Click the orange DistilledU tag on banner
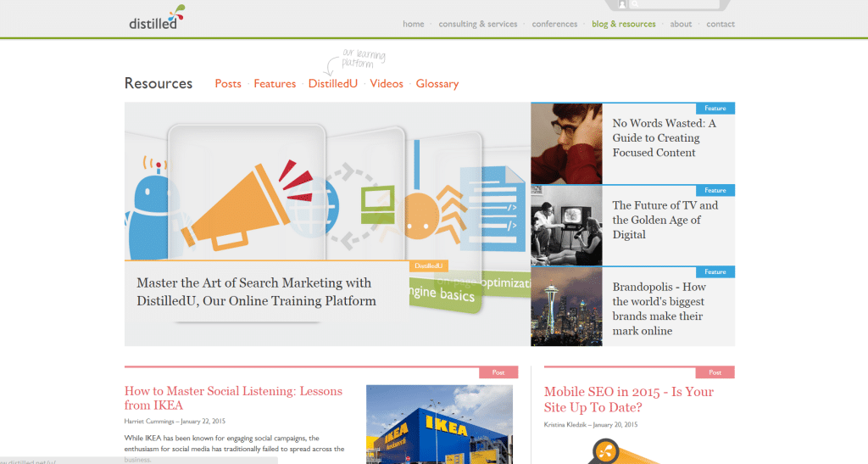Viewport: 868px width, 464px height. (428, 266)
